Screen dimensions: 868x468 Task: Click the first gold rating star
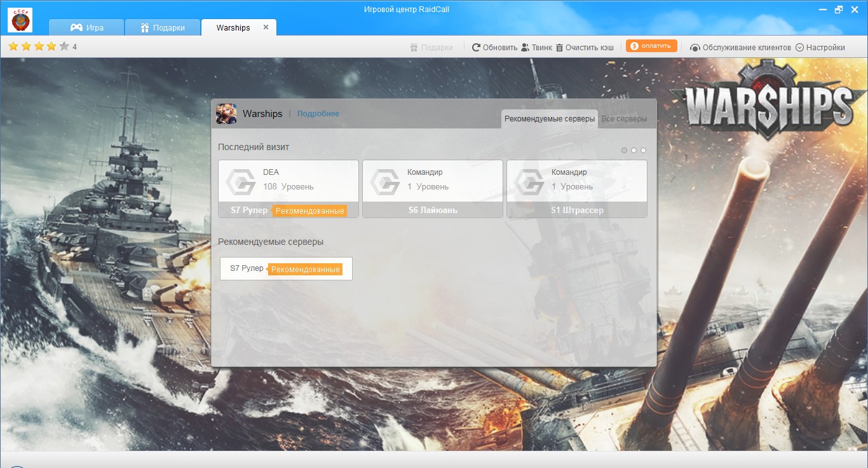[x=13, y=46]
